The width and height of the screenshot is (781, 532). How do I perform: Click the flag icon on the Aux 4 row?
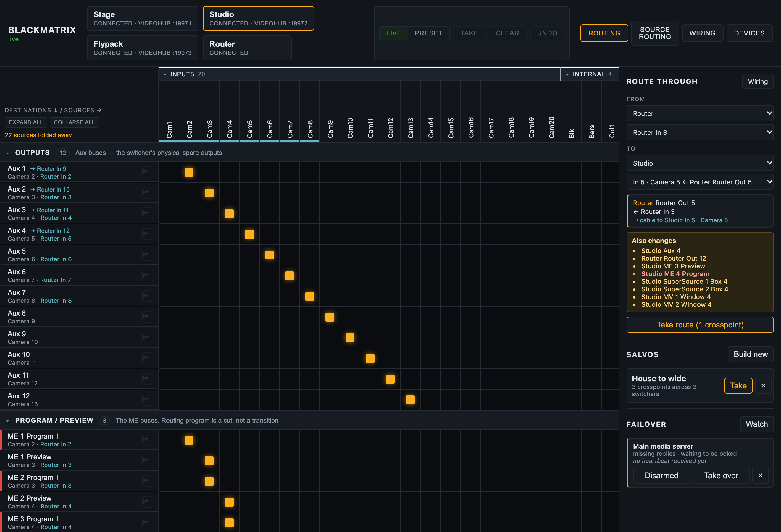147,234
